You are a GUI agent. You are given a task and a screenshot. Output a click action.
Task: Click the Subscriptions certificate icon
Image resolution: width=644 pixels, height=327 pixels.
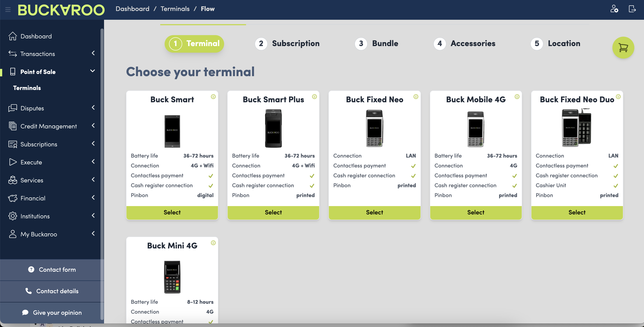13,144
